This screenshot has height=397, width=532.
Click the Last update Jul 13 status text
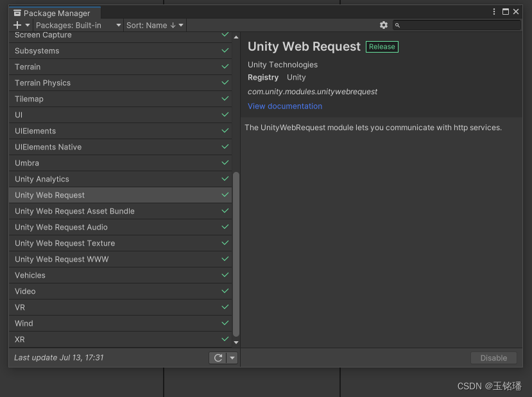pos(58,358)
